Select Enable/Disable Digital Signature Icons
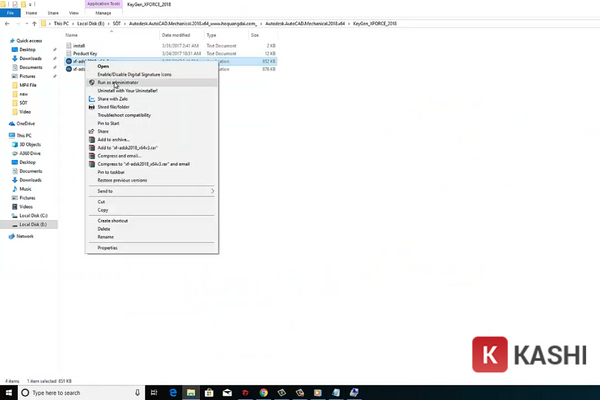Screen dimensions: 600x400 click(152, 74)
